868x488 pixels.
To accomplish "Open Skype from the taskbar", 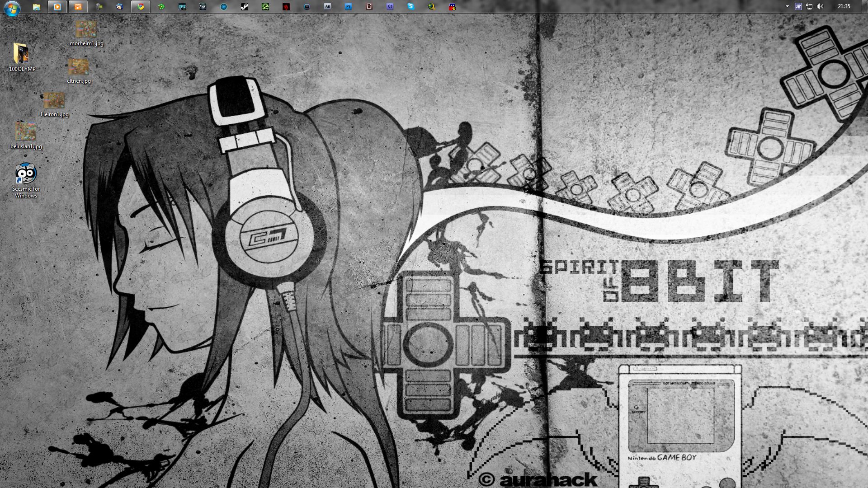I will pyautogui.click(x=410, y=7).
